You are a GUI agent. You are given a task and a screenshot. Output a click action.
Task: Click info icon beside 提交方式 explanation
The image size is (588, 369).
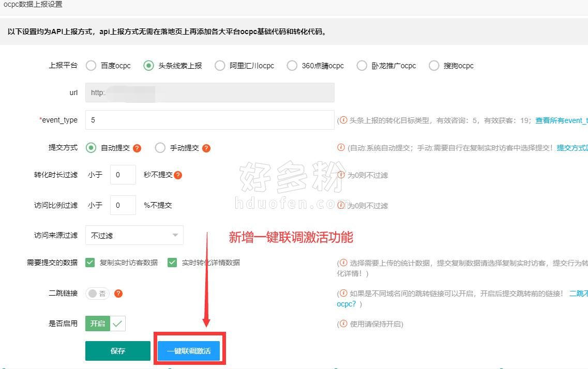341,147
